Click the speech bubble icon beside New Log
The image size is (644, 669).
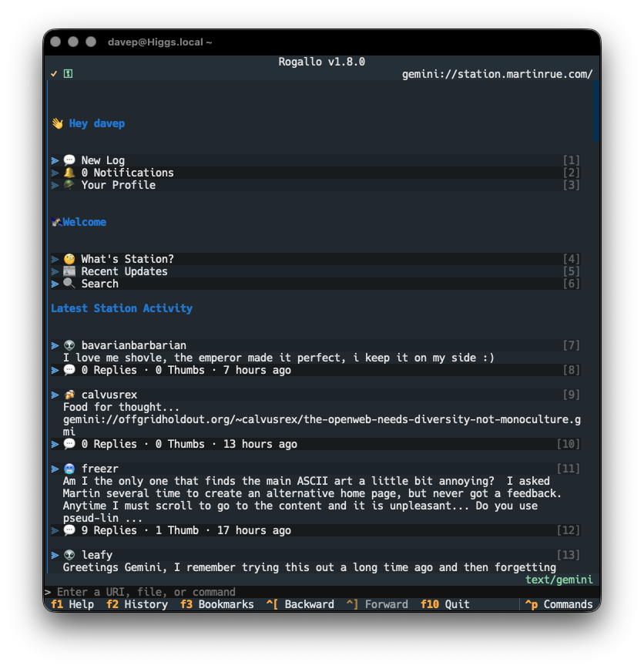click(69, 160)
